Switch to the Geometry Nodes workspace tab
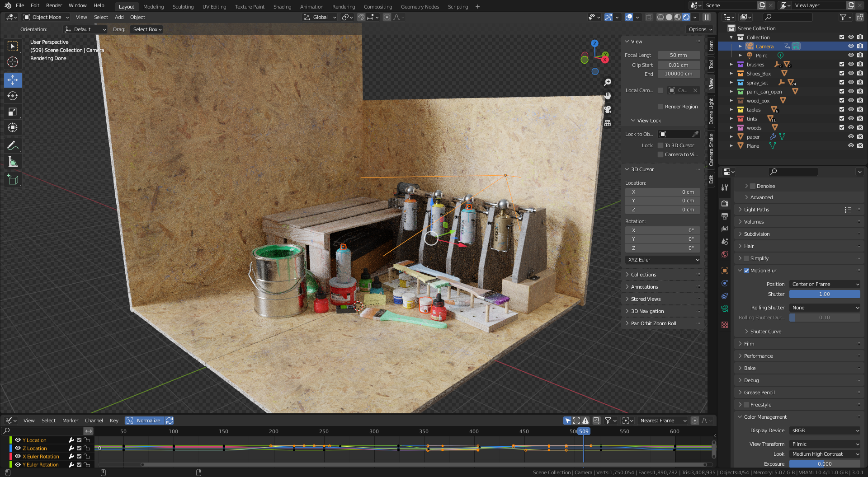Viewport: 868px width, 477px height. 420,7
